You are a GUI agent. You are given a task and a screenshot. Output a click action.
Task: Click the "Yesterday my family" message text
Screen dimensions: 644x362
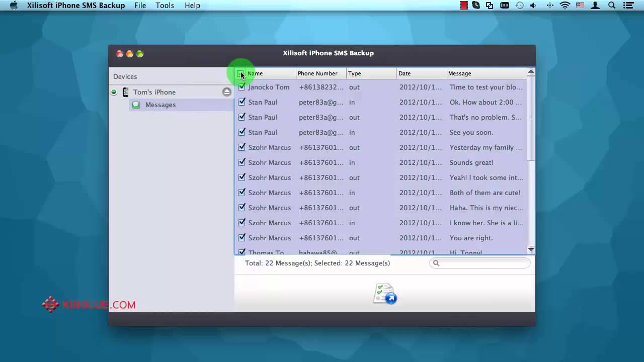click(486, 147)
